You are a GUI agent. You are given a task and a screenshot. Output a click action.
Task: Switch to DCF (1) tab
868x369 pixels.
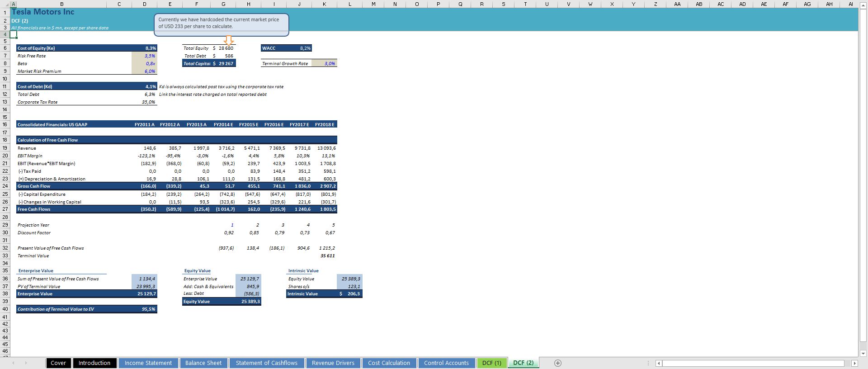491,363
